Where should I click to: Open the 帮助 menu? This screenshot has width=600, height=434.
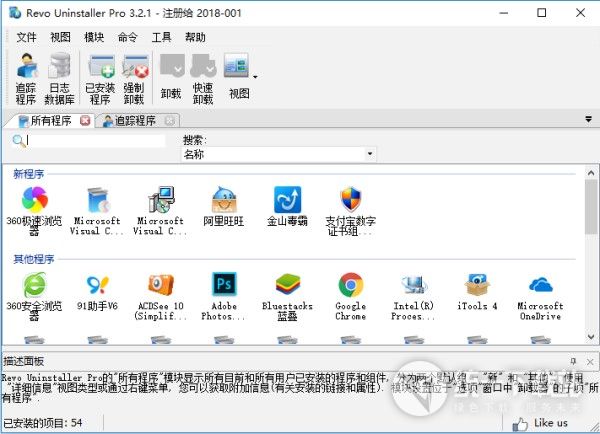coord(195,37)
